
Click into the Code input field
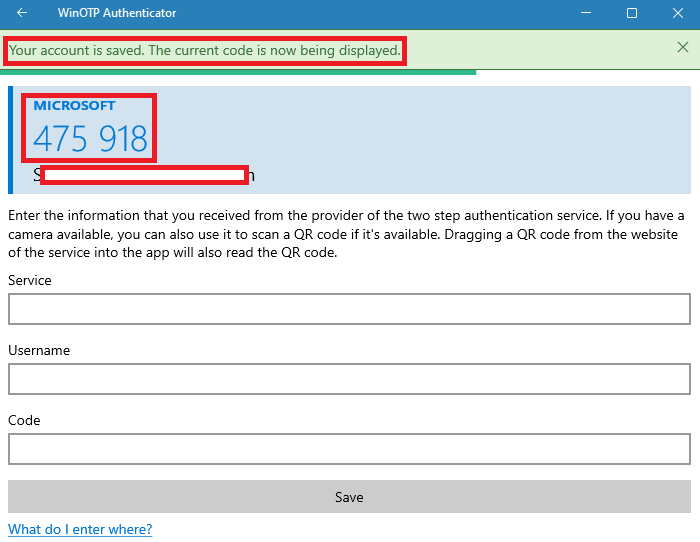pos(349,449)
